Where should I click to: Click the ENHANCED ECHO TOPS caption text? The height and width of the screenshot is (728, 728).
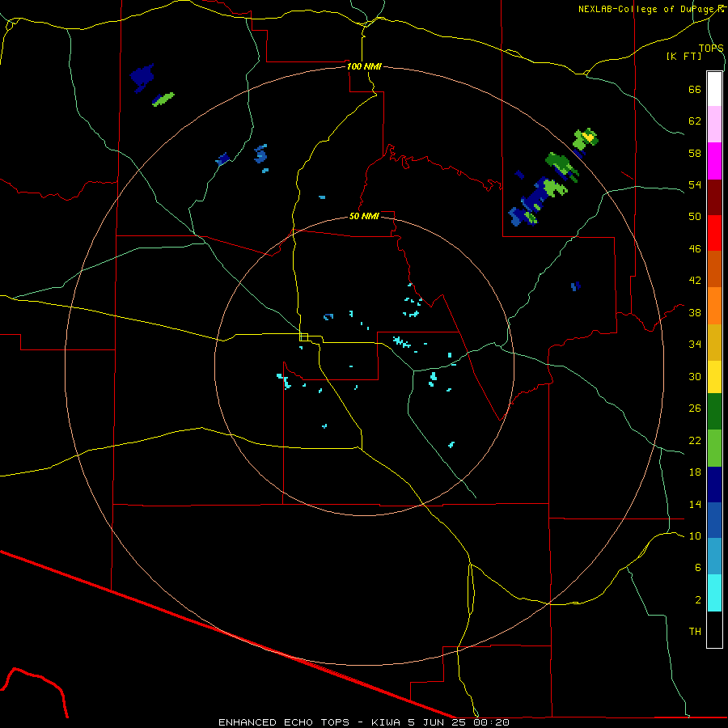(x=284, y=722)
